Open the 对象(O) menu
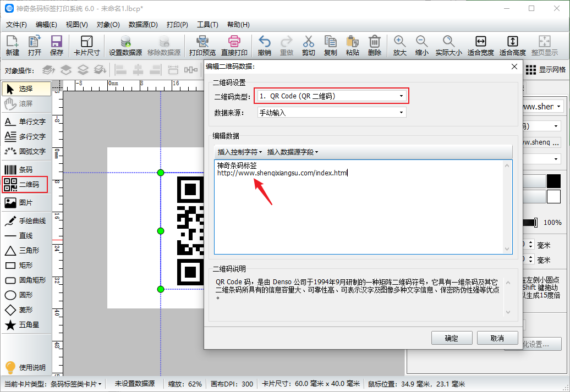This screenshot has width=570, height=392. (108, 25)
